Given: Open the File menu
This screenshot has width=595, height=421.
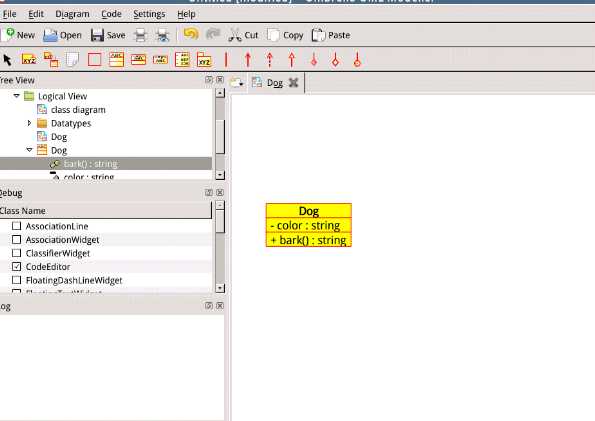Looking at the screenshot, I should click(9, 14).
